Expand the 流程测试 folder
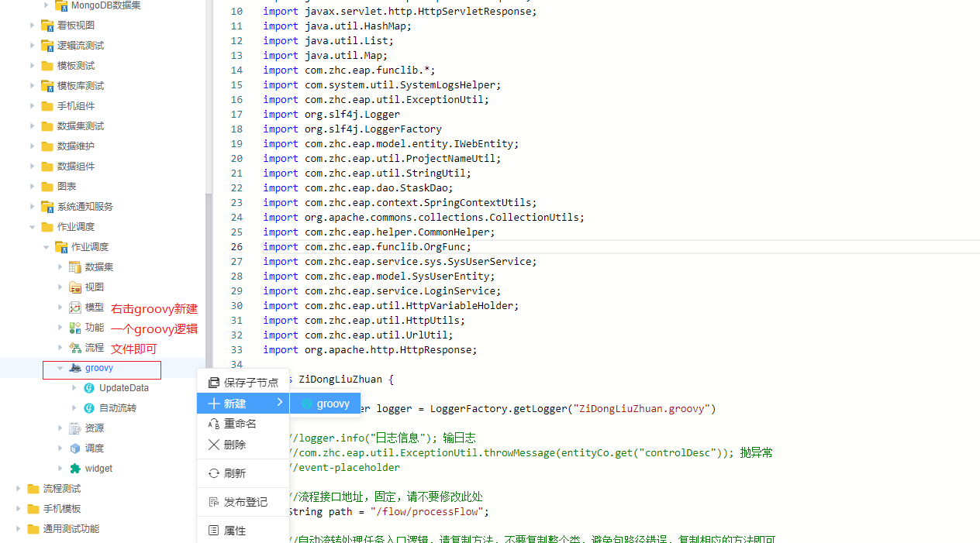This screenshot has height=543, width=980. click(19, 489)
